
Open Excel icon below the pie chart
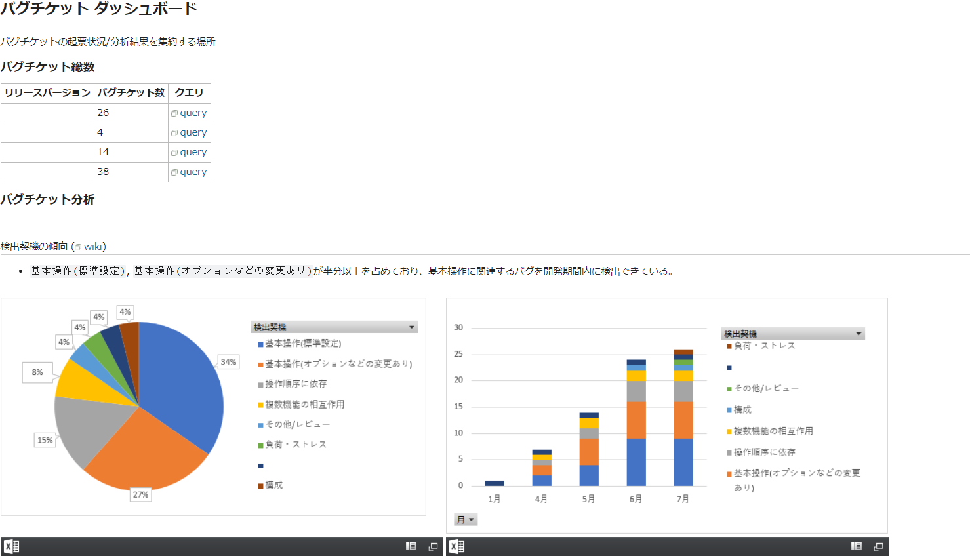11,546
